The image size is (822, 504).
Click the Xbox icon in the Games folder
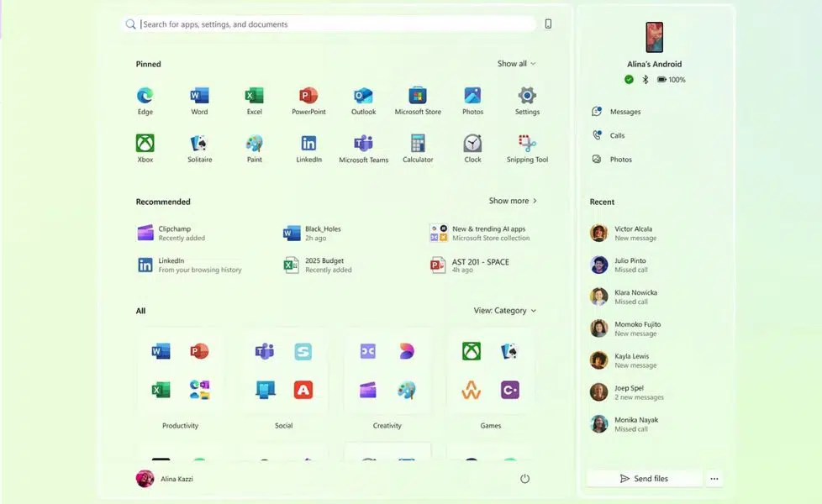[472, 351]
